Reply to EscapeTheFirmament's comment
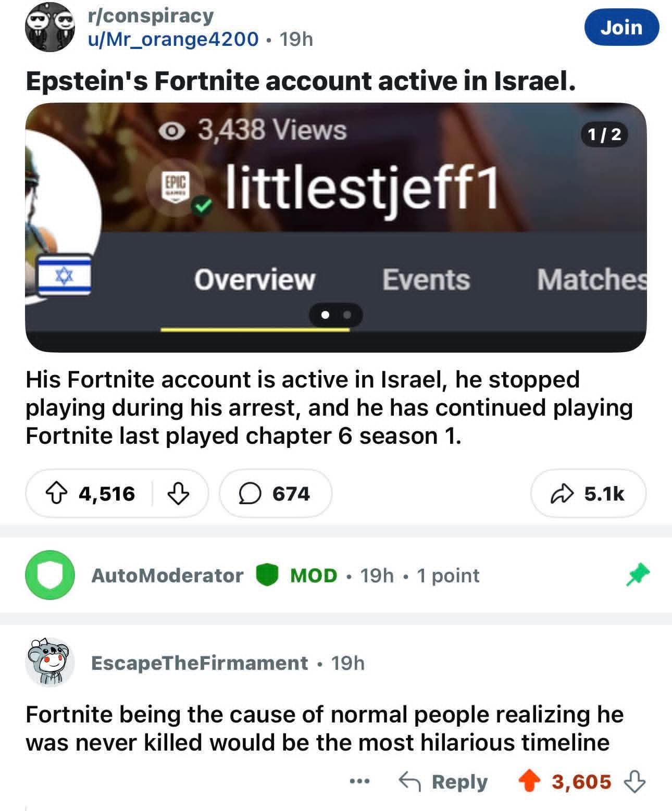Screen dimensions: 672x811 443,782
